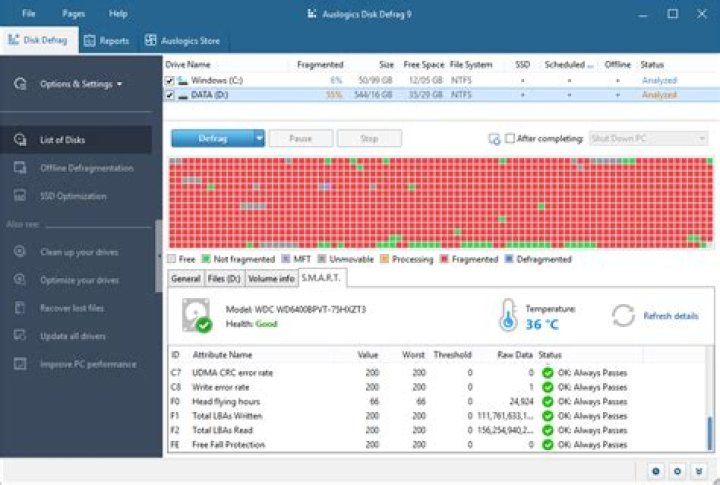
Task: Open the Shut Down PC combo box
Action: click(x=648, y=138)
